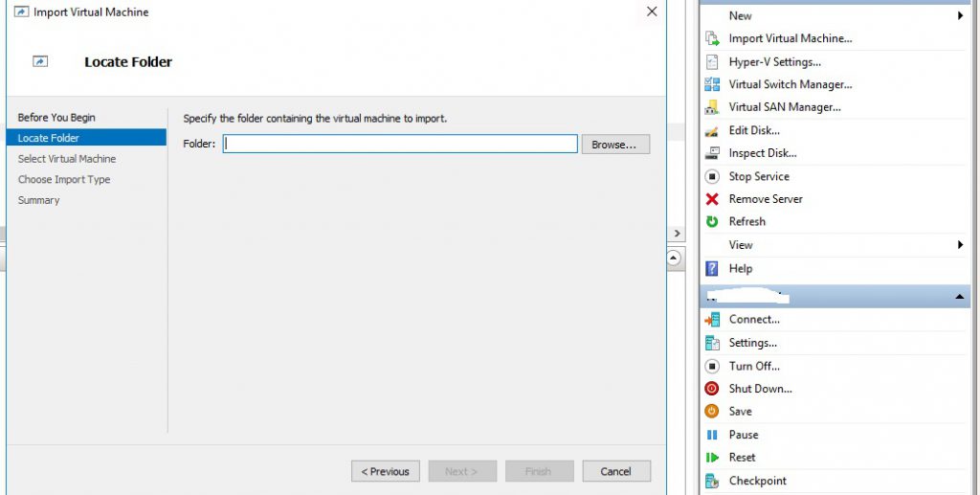Click in the Folder path text field
The width and height of the screenshot is (980, 495).
point(400,145)
